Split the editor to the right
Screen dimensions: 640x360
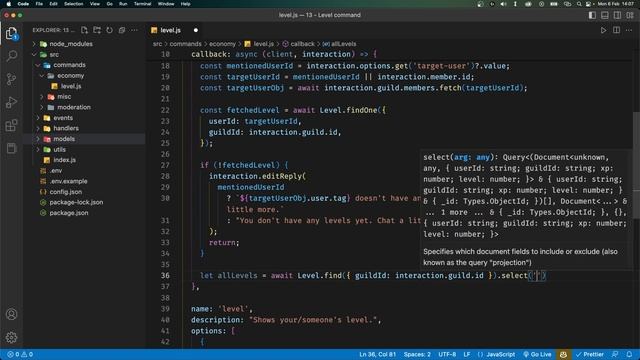pos(616,30)
